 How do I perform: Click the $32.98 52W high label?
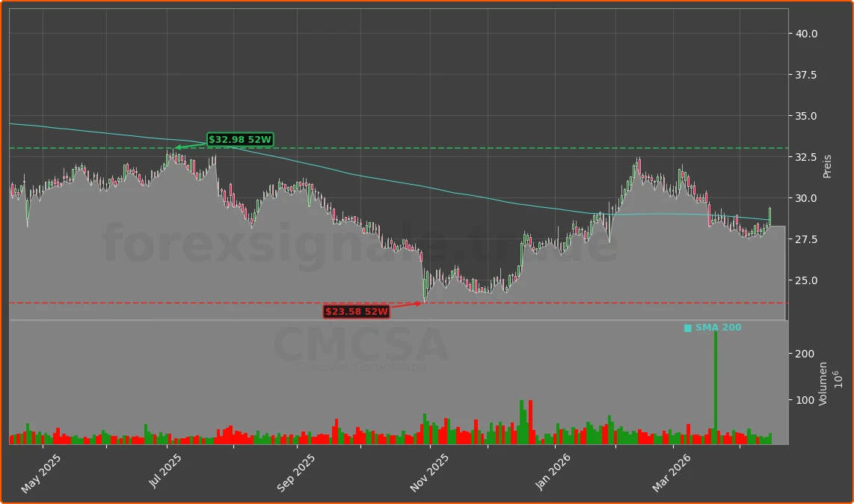(239, 140)
